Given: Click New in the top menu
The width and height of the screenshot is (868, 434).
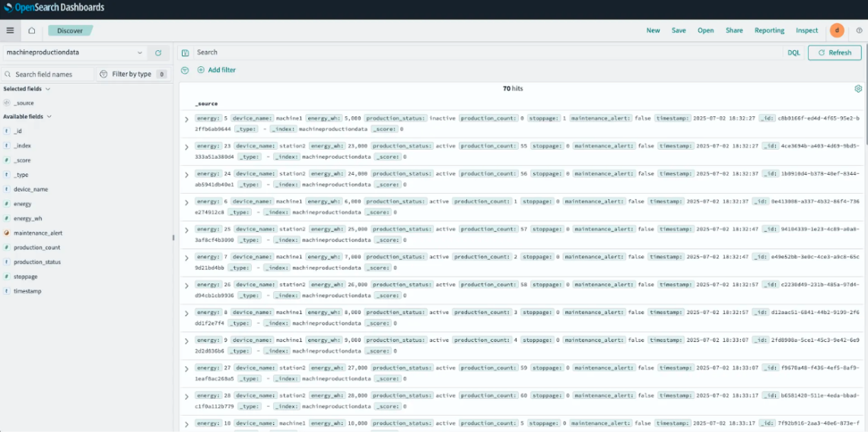Looking at the screenshot, I should coord(653,30).
